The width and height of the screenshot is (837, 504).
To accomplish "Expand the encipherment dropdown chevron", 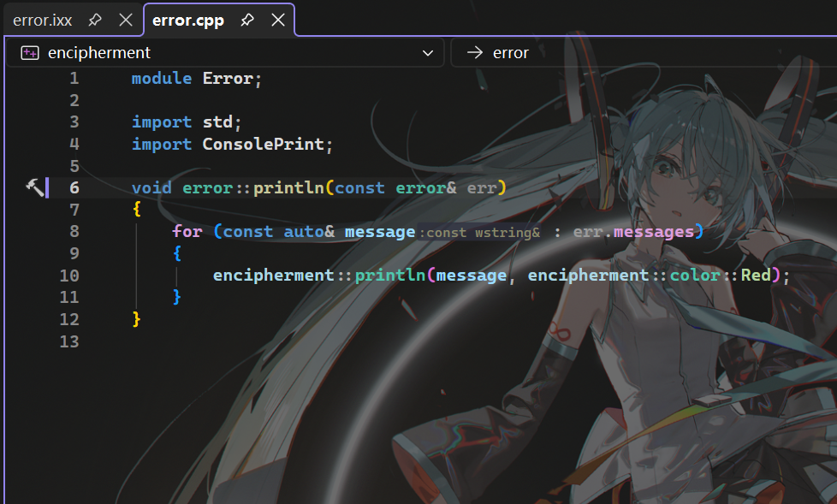I will [428, 53].
